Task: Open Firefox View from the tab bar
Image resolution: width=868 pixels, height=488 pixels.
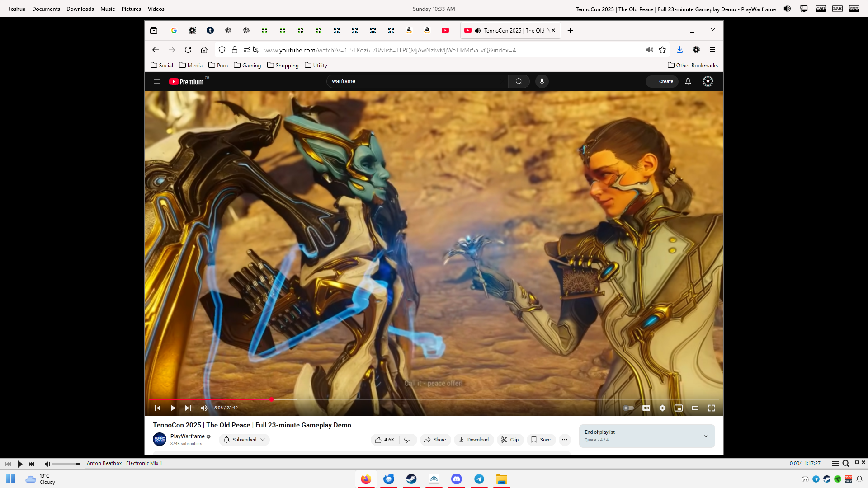Action: tap(154, 30)
